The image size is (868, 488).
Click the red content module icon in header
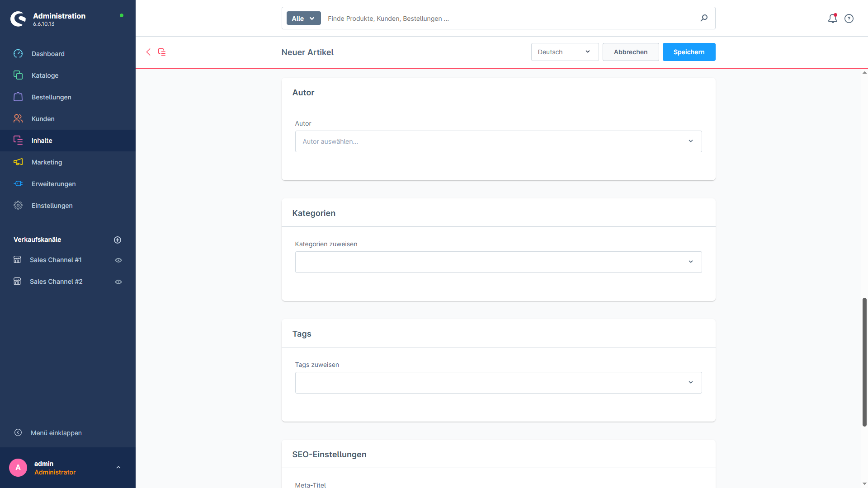[x=162, y=52]
